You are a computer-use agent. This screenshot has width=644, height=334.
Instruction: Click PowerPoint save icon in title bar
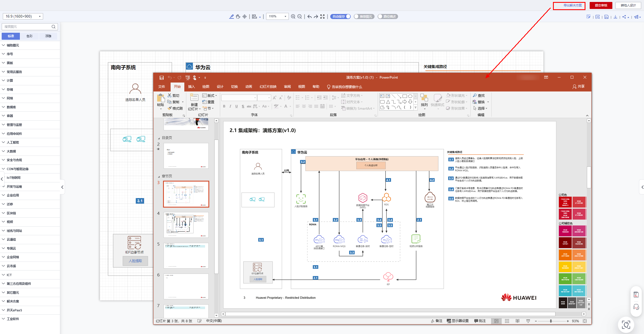(161, 77)
